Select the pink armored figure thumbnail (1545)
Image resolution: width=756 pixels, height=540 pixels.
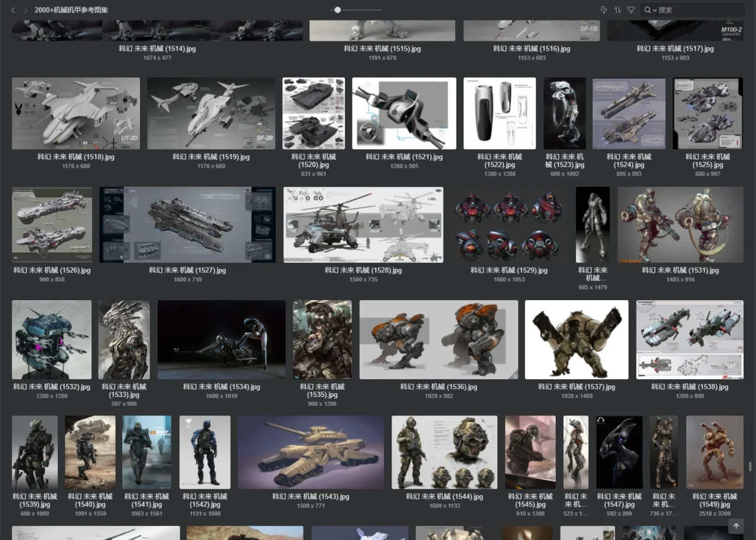click(530, 452)
